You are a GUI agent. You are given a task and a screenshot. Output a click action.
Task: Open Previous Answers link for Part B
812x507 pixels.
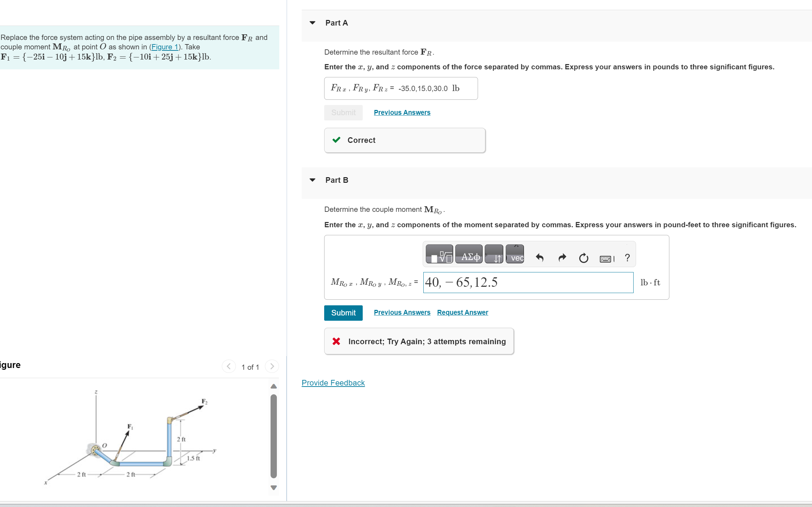click(x=402, y=312)
